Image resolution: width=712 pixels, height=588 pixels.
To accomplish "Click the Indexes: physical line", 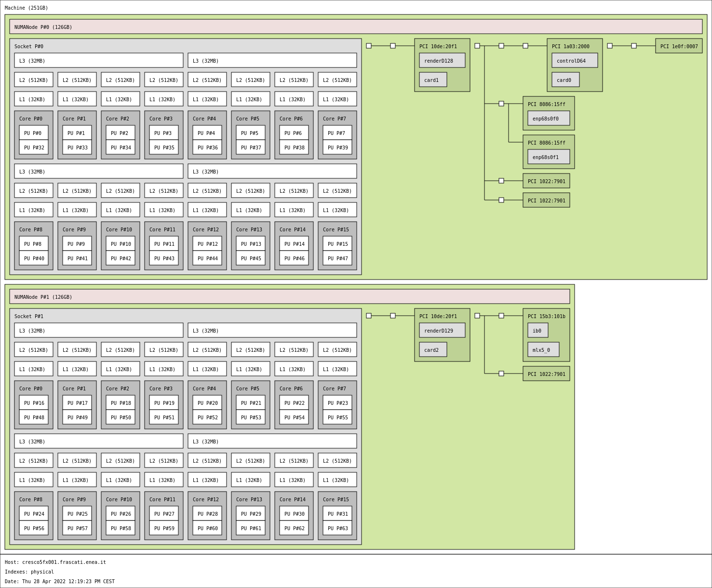I will (29, 572).
